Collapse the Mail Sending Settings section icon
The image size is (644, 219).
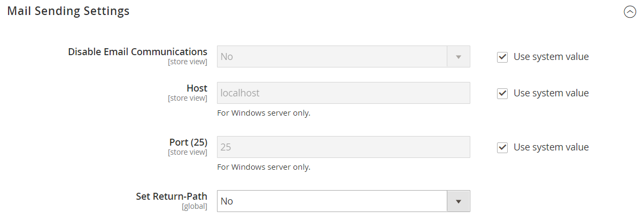630,12
